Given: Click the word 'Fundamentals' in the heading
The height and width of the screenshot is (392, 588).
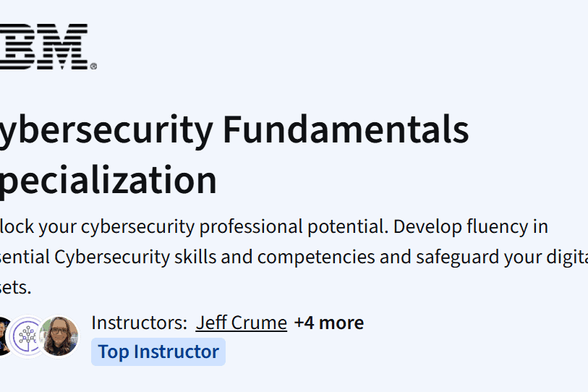Looking at the screenshot, I should coord(346,130).
